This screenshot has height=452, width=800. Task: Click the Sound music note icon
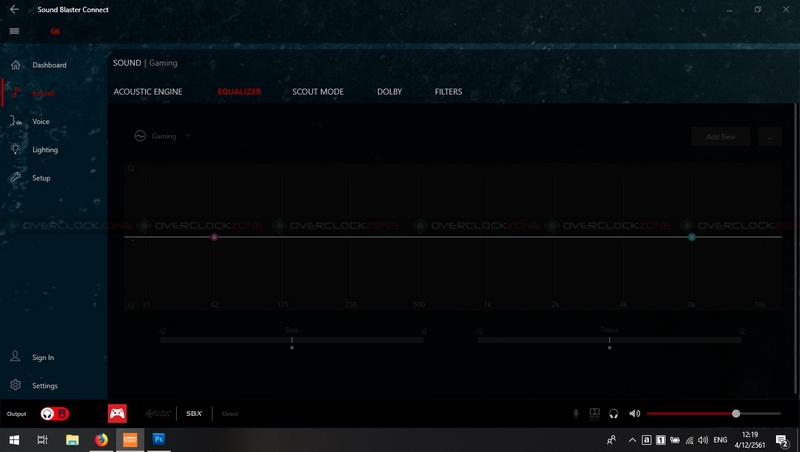16,93
